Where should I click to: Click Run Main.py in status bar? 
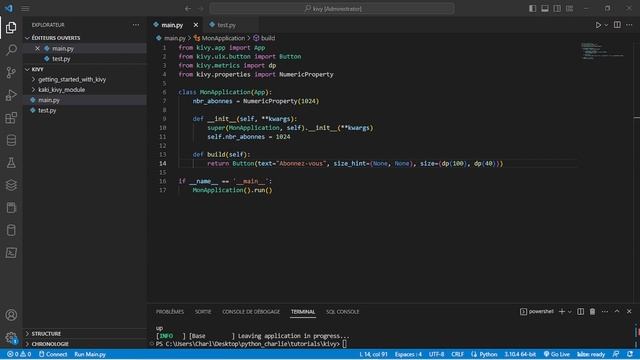[90, 354]
